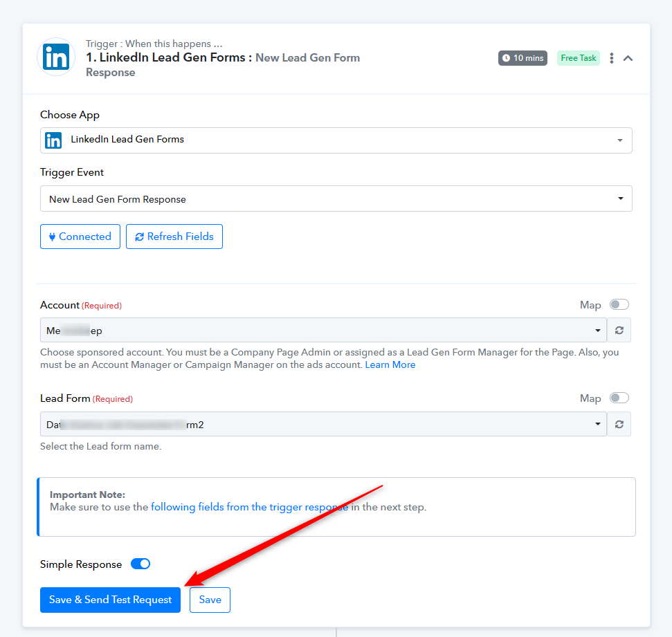672x637 pixels.
Task: Click the LinkedIn logo in the trigger header
Action: coord(56,57)
